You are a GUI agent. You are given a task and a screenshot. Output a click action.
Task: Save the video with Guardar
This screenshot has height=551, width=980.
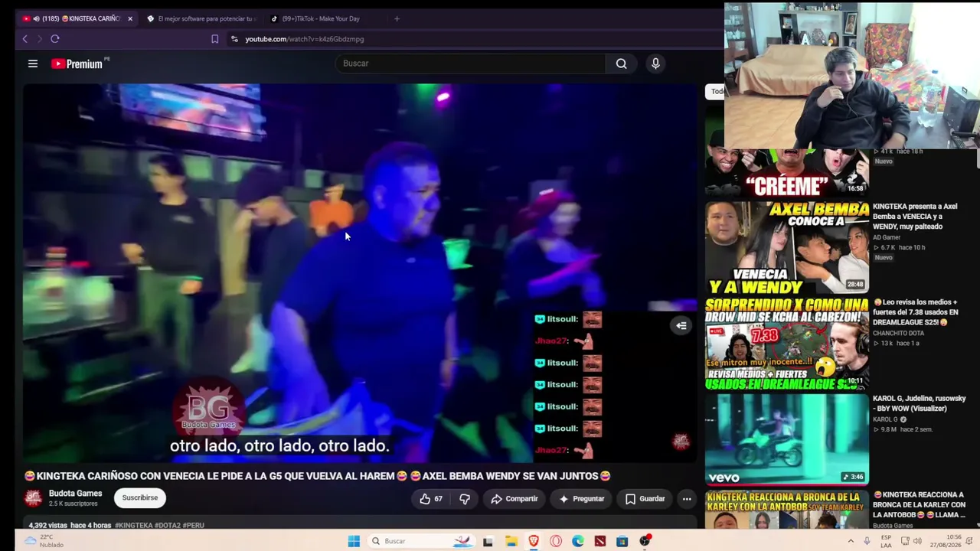point(645,499)
